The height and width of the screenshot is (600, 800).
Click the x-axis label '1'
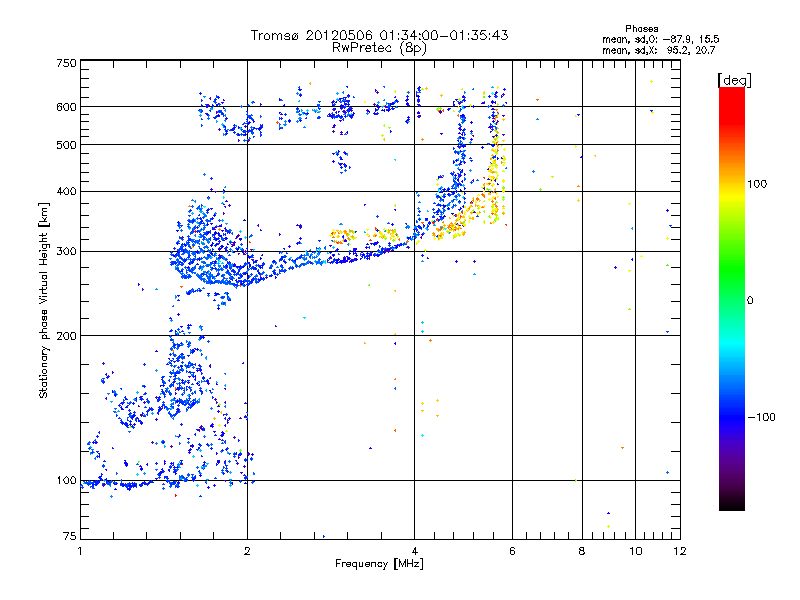80,551
